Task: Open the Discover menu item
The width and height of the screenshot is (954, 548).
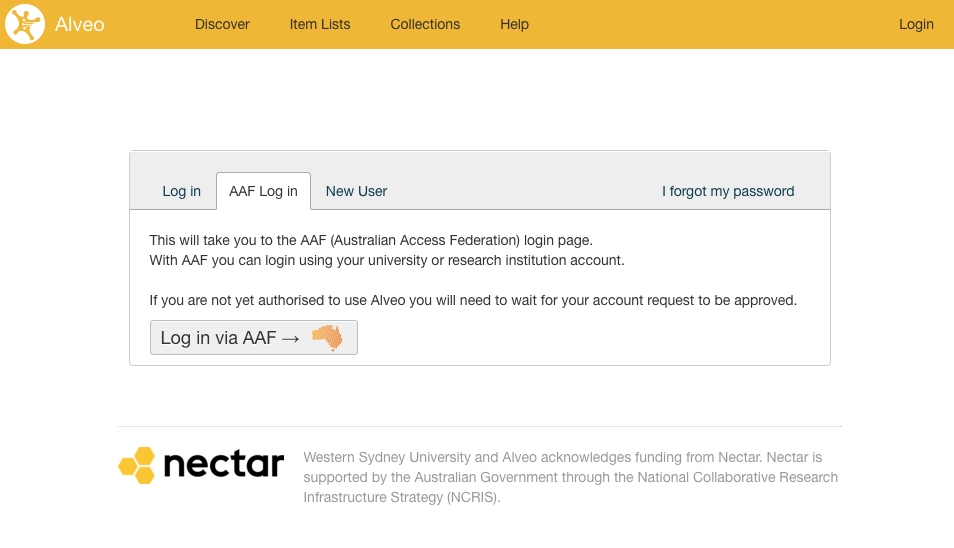Action: click(222, 24)
